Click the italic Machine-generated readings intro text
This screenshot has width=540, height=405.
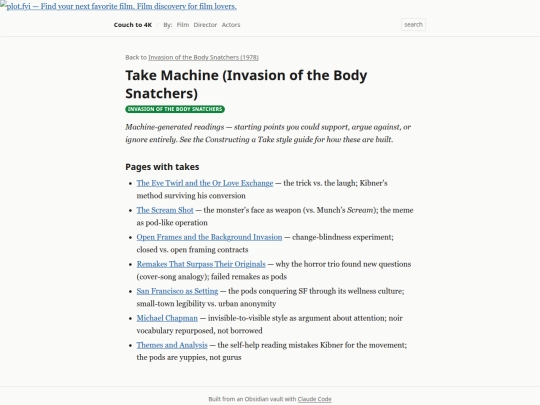268,133
